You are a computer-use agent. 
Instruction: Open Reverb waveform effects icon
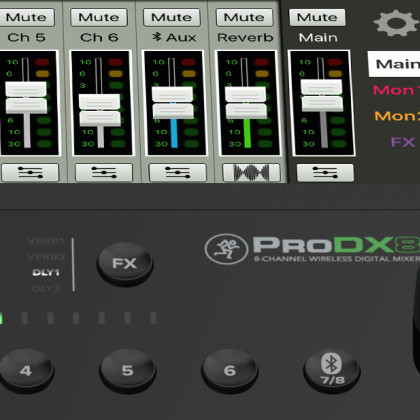pos(251,172)
